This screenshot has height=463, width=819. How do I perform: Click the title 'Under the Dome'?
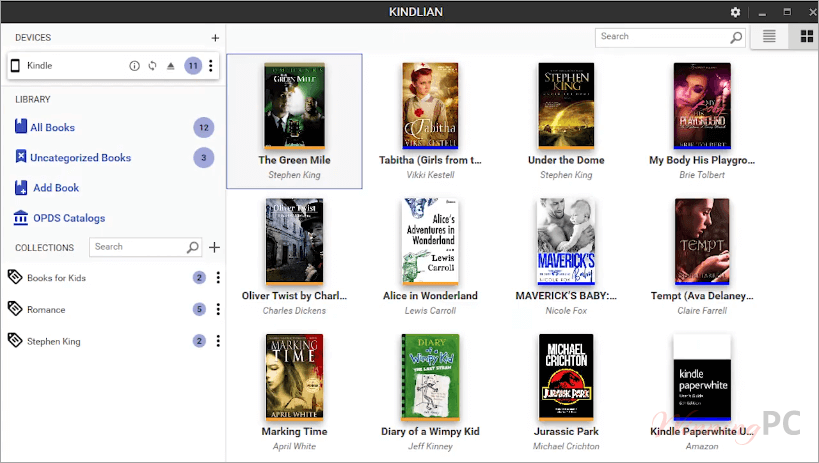tap(566, 160)
